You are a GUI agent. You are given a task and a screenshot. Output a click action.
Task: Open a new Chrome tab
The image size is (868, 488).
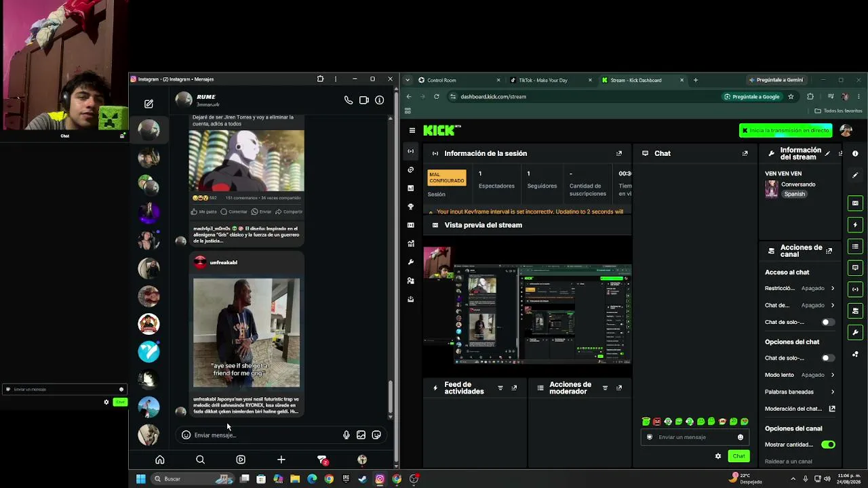(695, 80)
